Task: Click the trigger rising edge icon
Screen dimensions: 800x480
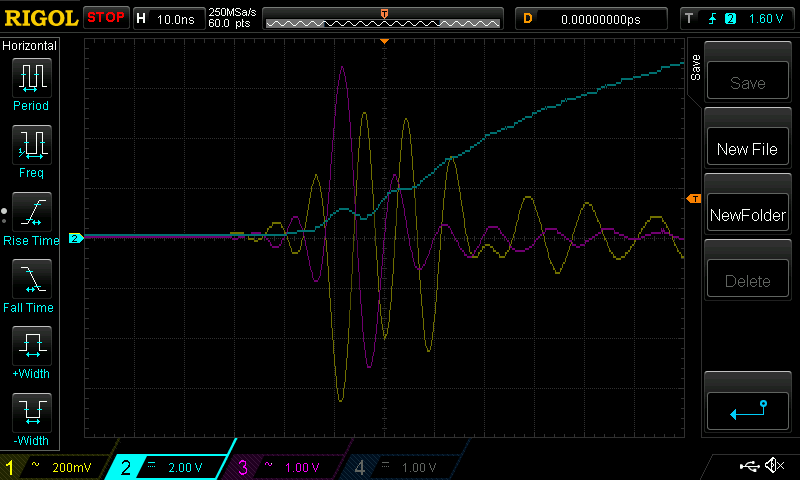Action: pos(712,19)
